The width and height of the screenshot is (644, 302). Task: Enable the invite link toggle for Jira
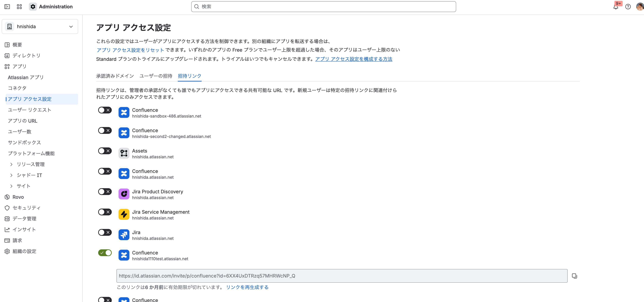105,232
